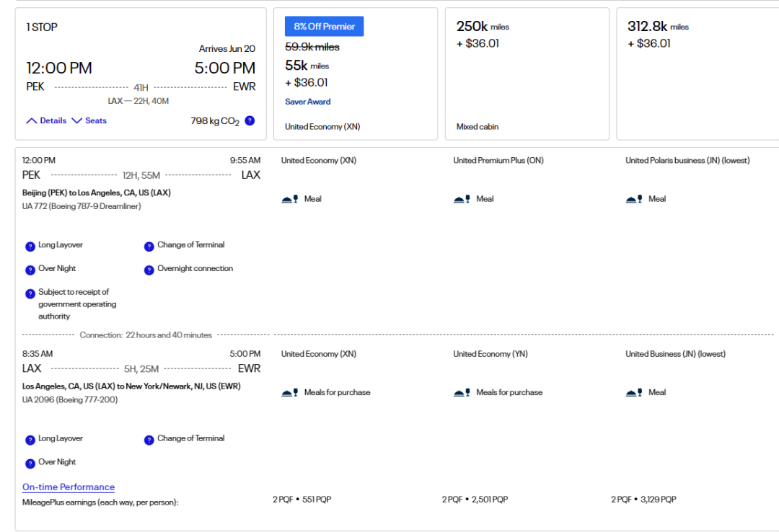
Task: Show Change of Terminal info for UA 772
Action: [149, 247]
